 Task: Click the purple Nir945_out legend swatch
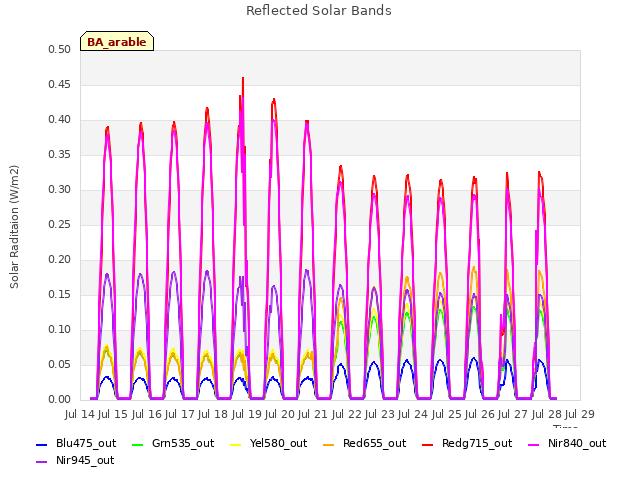[42, 462]
